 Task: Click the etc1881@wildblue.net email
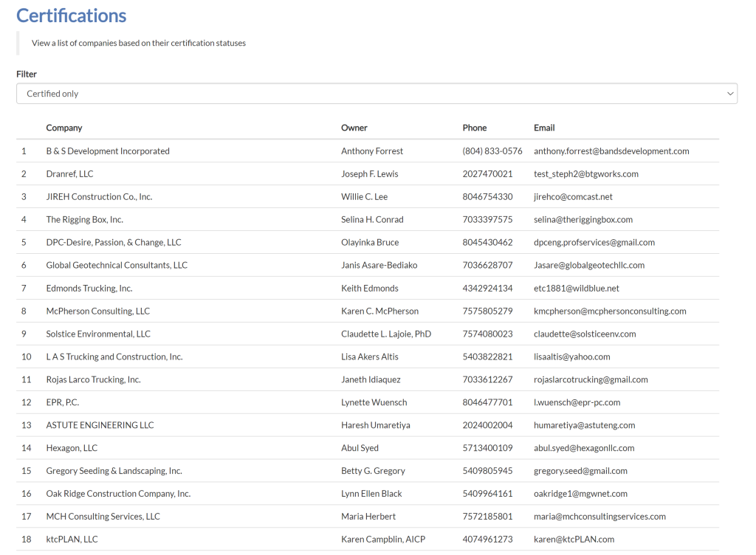pos(577,289)
